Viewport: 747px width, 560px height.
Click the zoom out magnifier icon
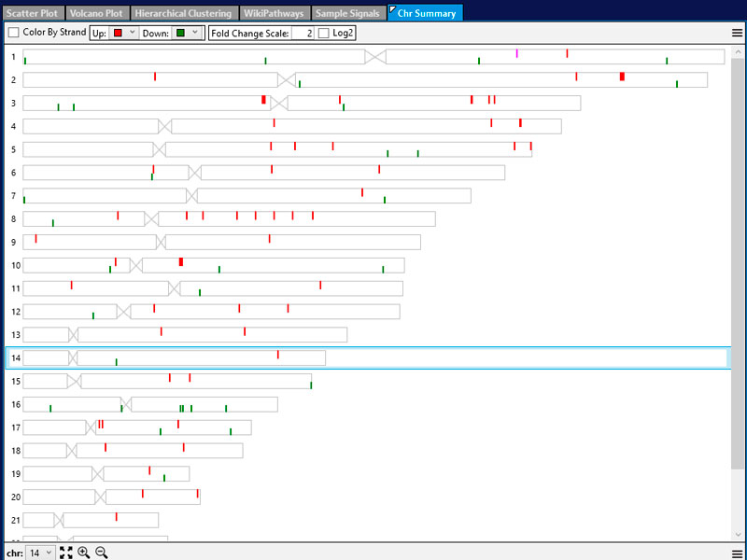[x=102, y=553]
